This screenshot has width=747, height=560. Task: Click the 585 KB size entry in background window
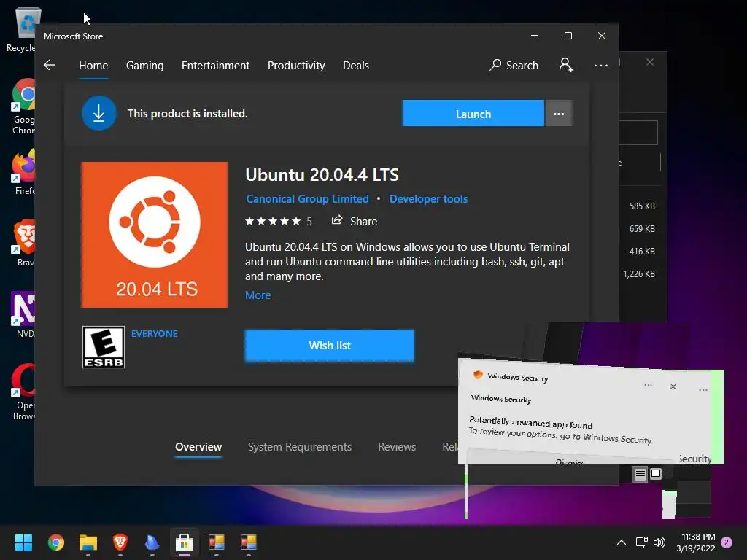[642, 206]
